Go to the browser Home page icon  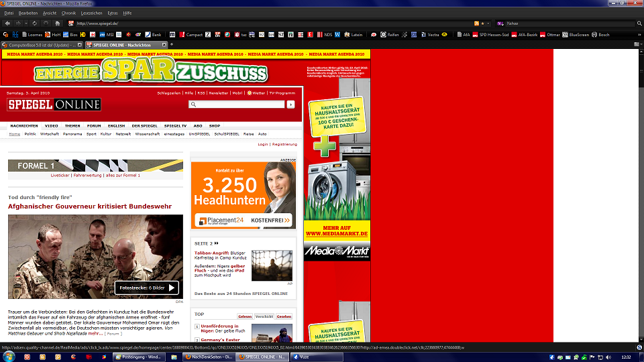coord(58,23)
